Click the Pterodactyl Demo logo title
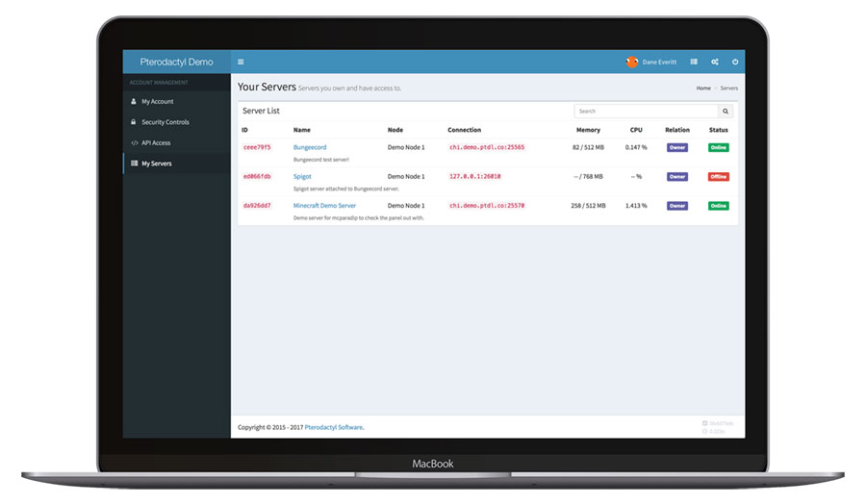 177,63
